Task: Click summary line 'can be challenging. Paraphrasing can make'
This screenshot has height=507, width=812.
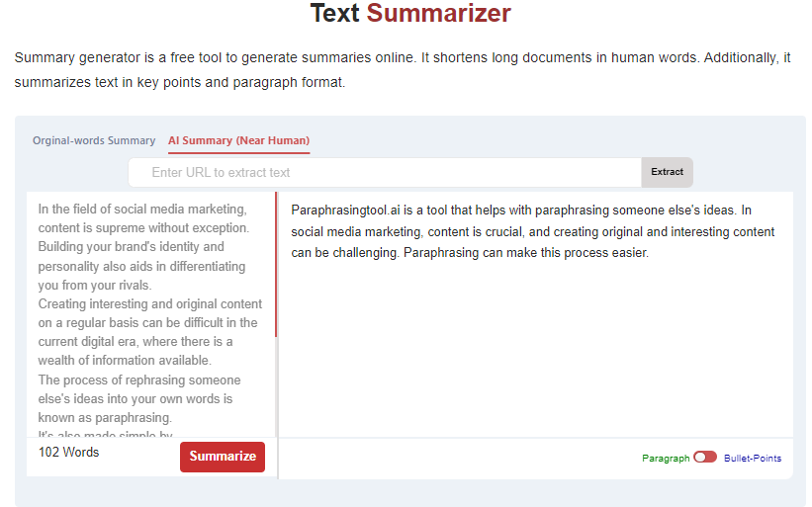Action: 470,253
